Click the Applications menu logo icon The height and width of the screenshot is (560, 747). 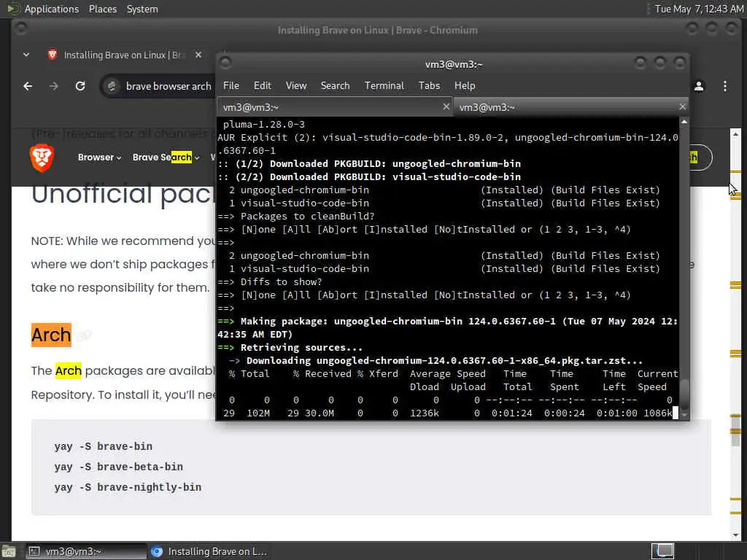[x=13, y=9]
